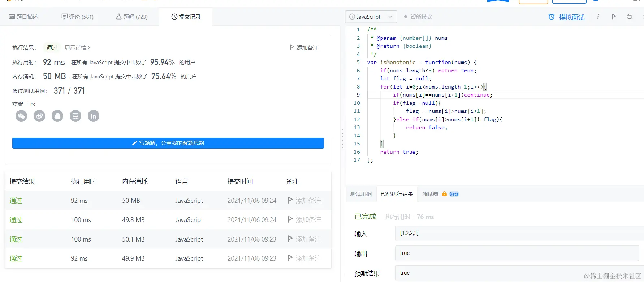Screen dimensions: 644x282
Task: Share result via the LinkedIn icon
Action: click(x=94, y=116)
